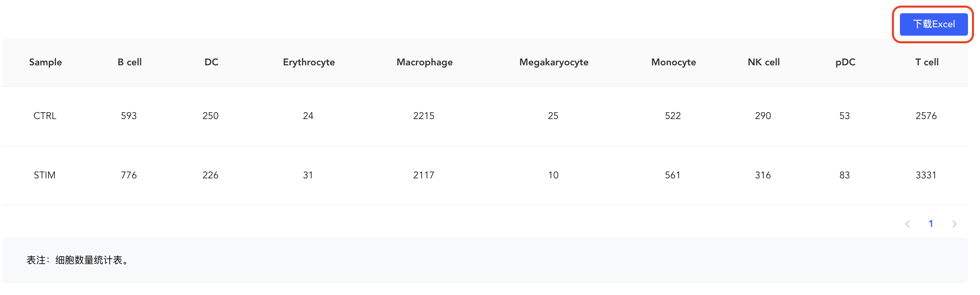Go to previous page using left chevron
This screenshot has height=295, width=980.
click(x=908, y=224)
